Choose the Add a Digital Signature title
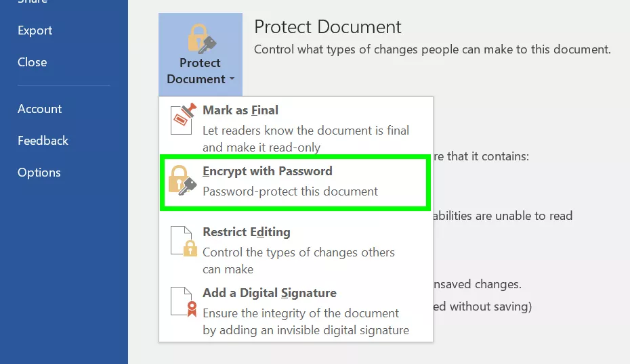This screenshot has width=630, height=364. [269, 293]
